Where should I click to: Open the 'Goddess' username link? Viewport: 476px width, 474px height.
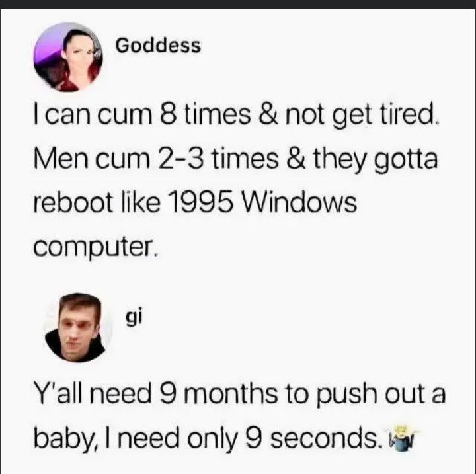point(158,46)
